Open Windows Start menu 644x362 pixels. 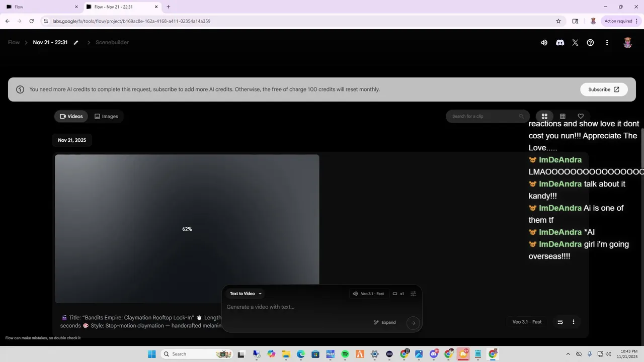[x=151, y=354]
